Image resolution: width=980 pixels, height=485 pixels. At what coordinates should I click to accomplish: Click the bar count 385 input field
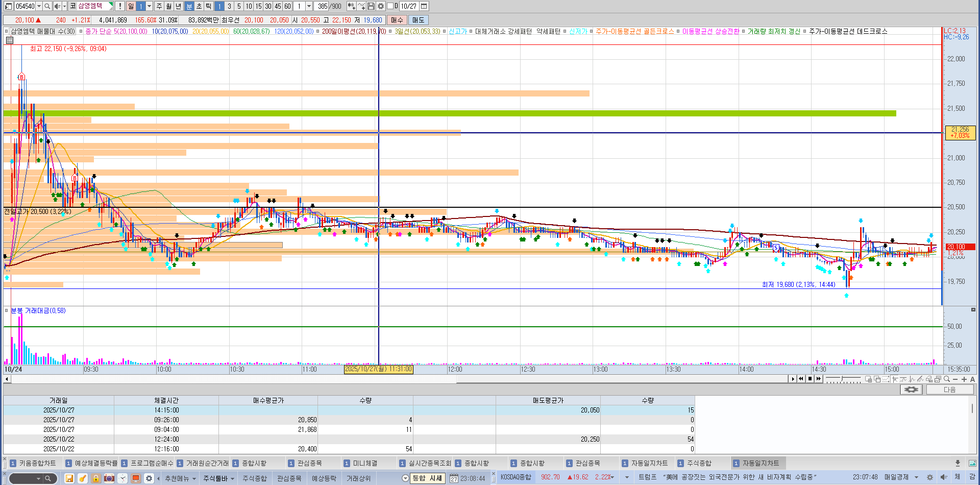coord(322,6)
